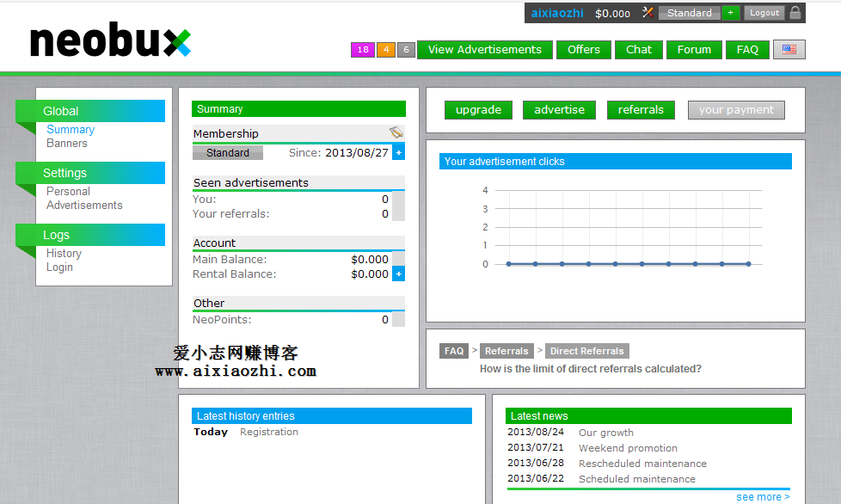Open the Offers menu
This screenshot has height=504, width=841.
click(584, 50)
